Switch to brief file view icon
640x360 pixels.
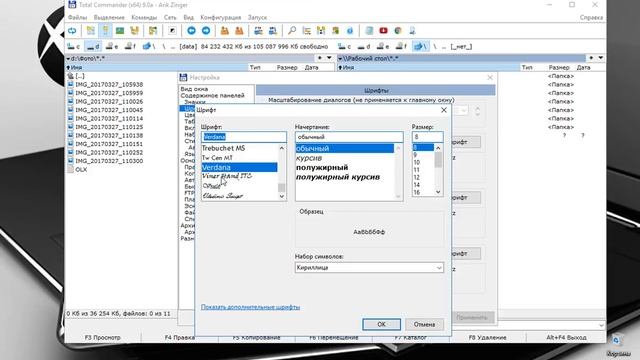pyautogui.click(x=91, y=31)
